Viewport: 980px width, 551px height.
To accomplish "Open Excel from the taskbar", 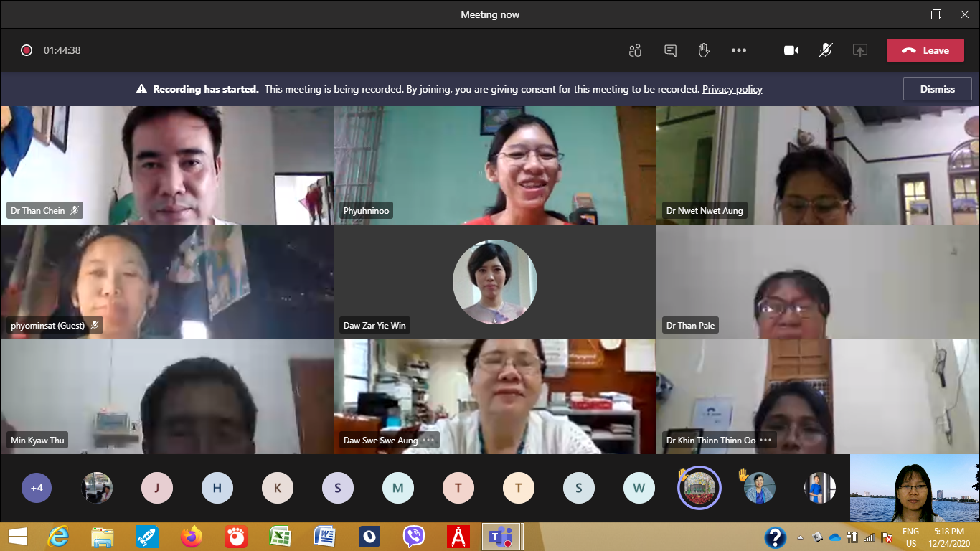I will [280, 537].
